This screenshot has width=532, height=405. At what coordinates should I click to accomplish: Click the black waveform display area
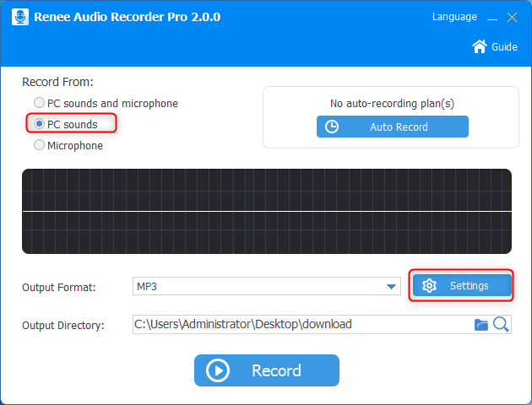266,211
